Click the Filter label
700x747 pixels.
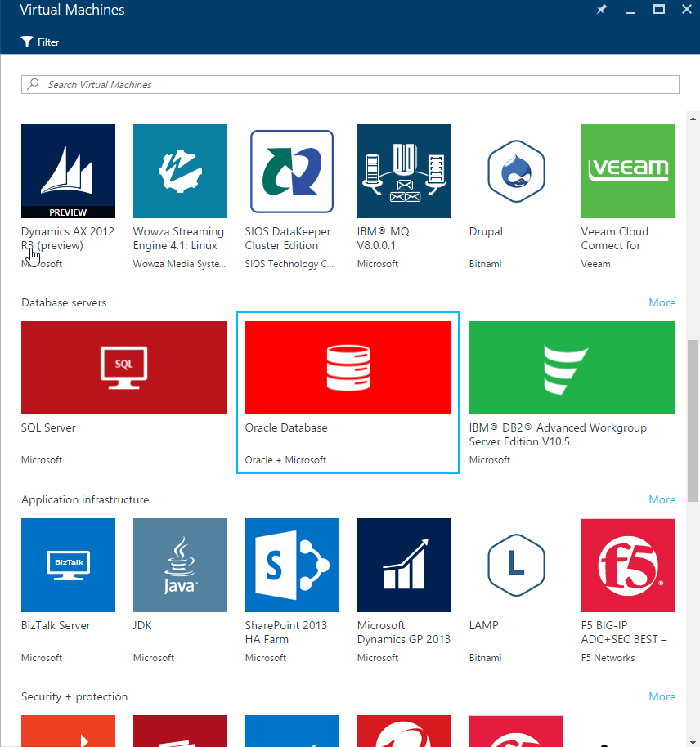[x=48, y=42]
